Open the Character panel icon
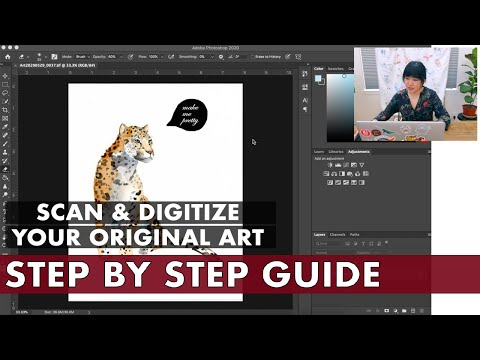This screenshot has height=360, width=480. (x=305, y=100)
